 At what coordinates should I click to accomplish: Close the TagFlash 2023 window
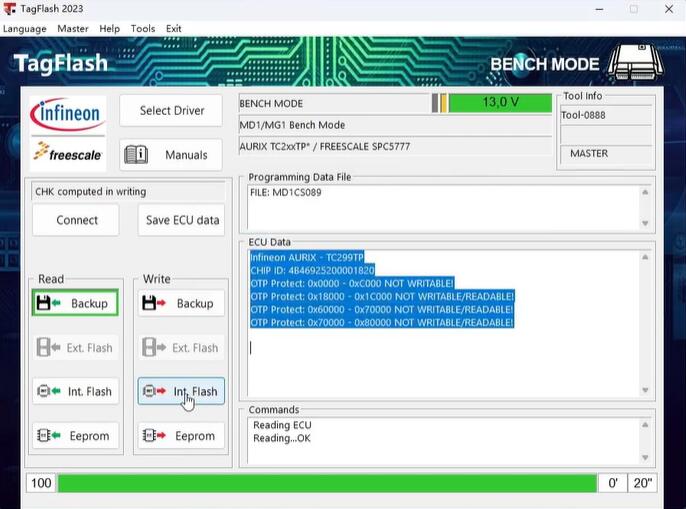[x=669, y=9]
